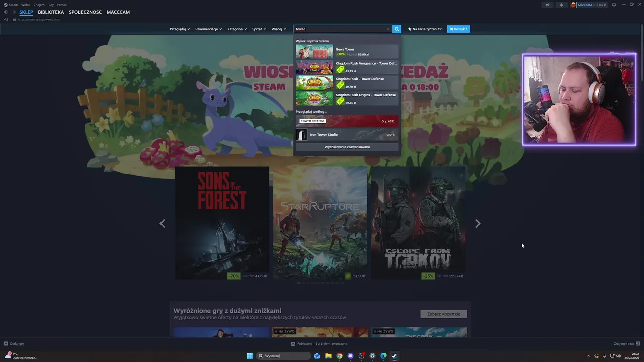Screen dimensions: 644x362
Task: Click the wishlist star icon
Action: coord(410,29)
